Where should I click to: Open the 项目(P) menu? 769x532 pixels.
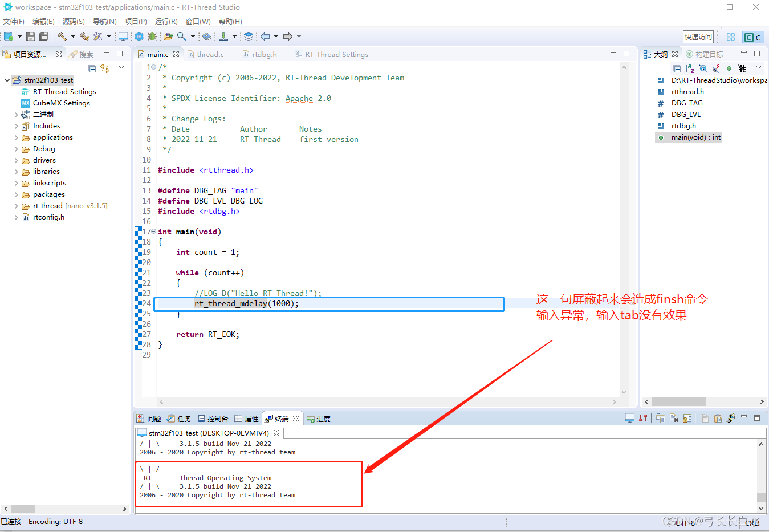click(136, 21)
